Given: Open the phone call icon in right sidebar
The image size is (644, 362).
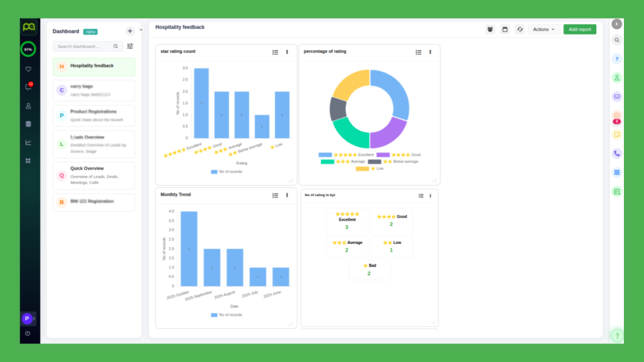Looking at the screenshot, I should [616, 153].
